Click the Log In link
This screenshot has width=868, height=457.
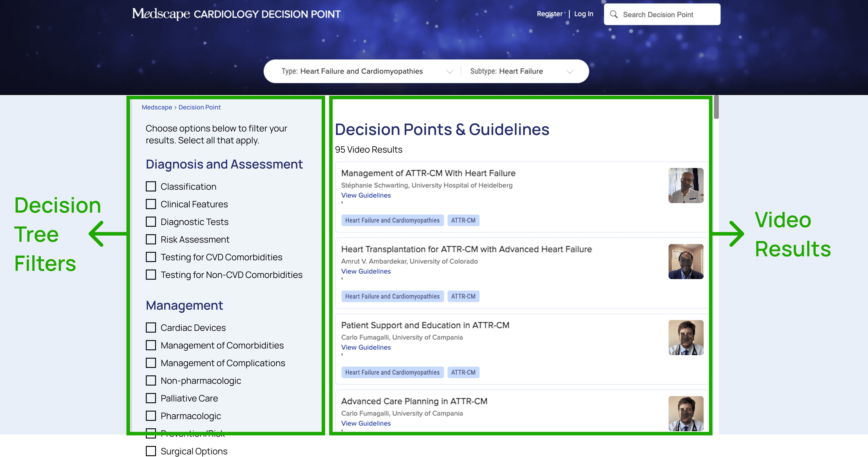(584, 14)
